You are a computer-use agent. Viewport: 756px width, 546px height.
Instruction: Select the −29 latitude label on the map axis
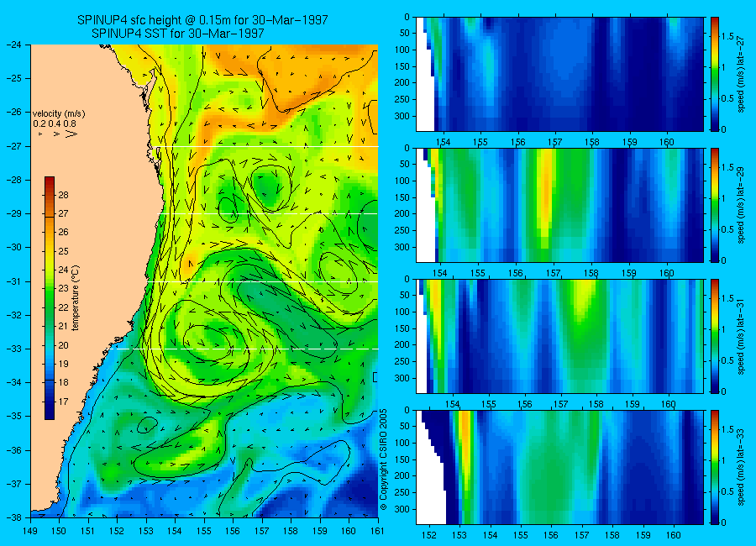point(14,213)
